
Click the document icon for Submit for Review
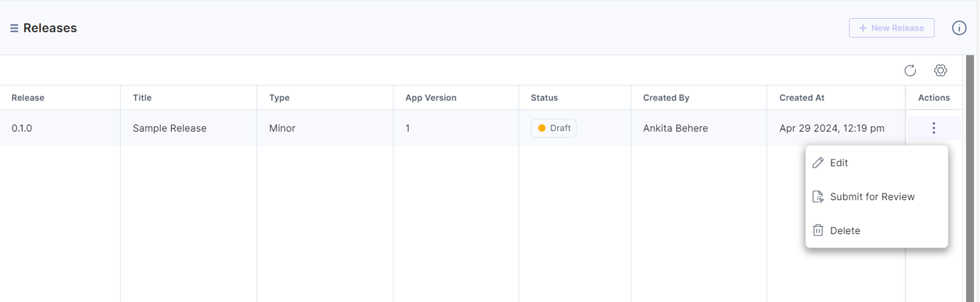818,197
